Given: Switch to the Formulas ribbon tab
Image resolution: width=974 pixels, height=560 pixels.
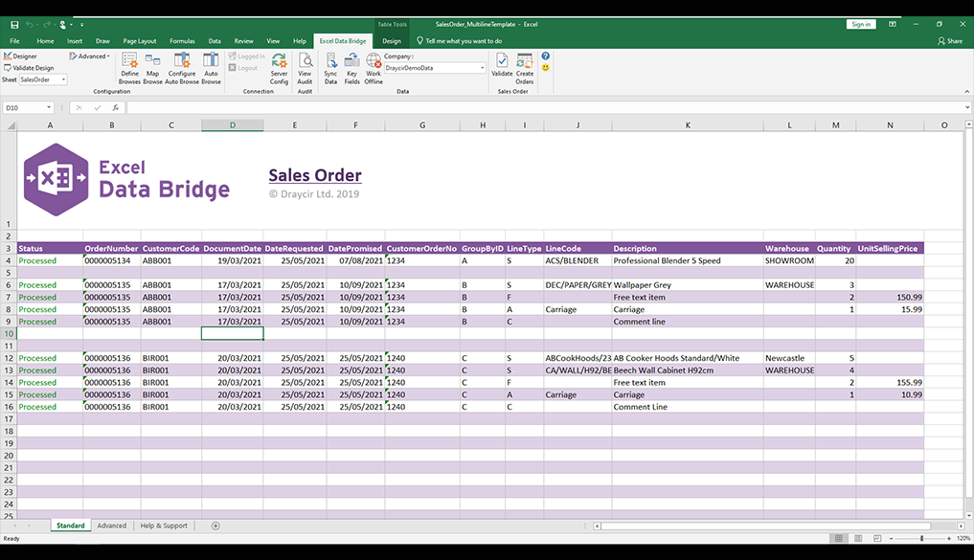Looking at the screenshot, I should point(183,41).
